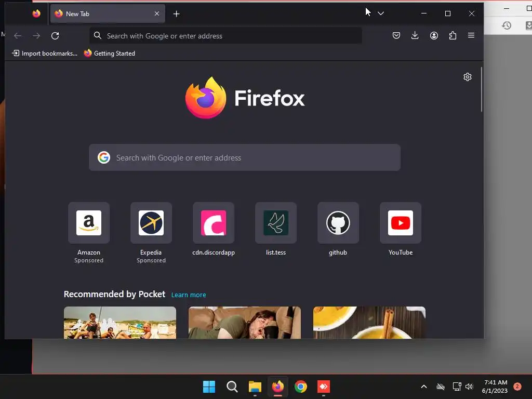This screenshot has width=532, height=399.
Task: Open the Firefox account menu
Action: tap(434, 35)
